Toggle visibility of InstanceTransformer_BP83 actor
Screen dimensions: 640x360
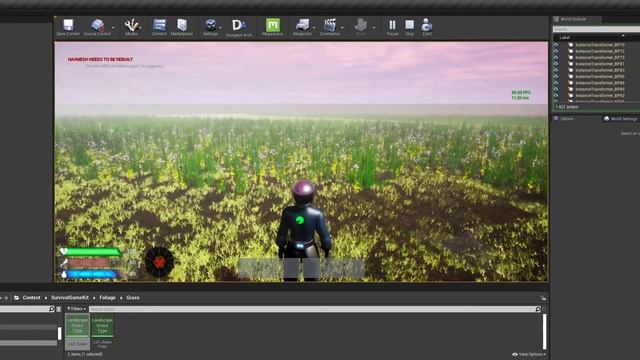pos(556,70)
